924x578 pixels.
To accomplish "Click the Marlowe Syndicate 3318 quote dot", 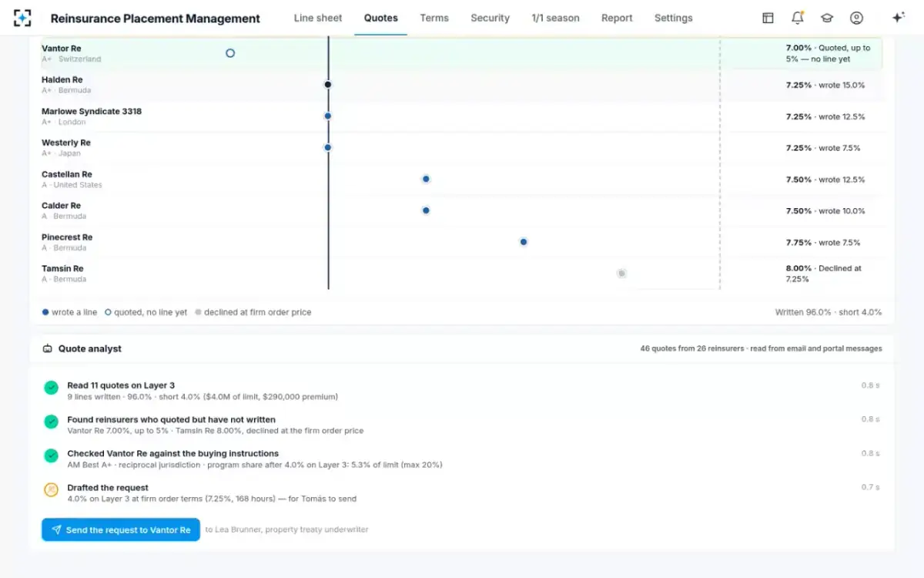I will [x=328, y=116].
